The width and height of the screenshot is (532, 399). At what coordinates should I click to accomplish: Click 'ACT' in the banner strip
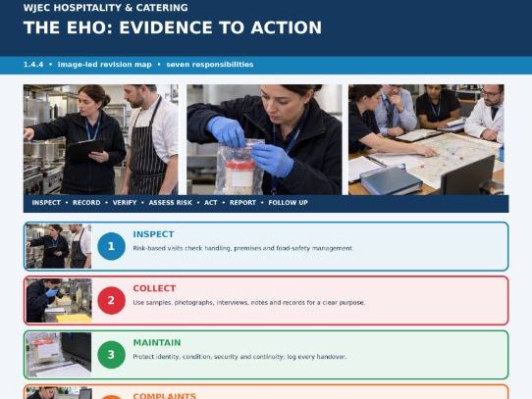pos(211,203)
